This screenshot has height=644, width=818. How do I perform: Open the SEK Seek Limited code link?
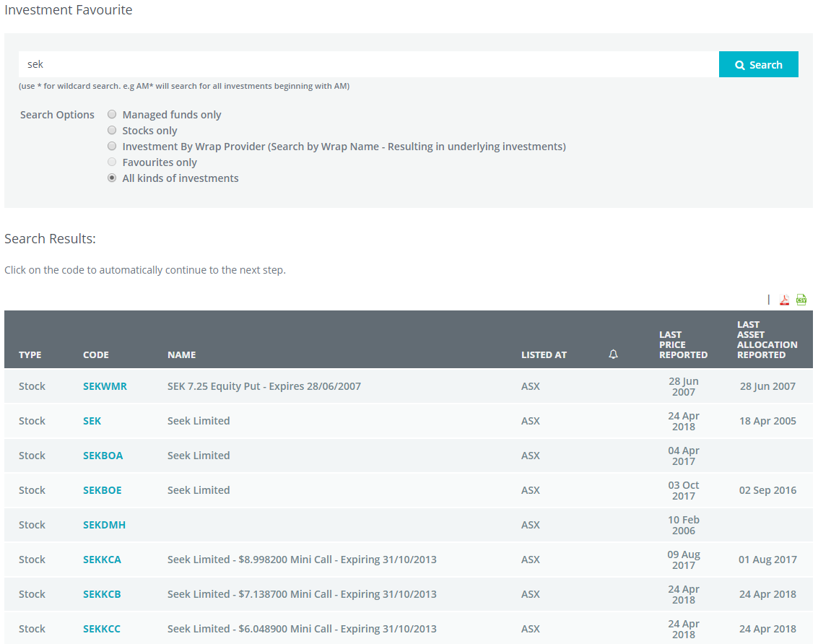92,421
